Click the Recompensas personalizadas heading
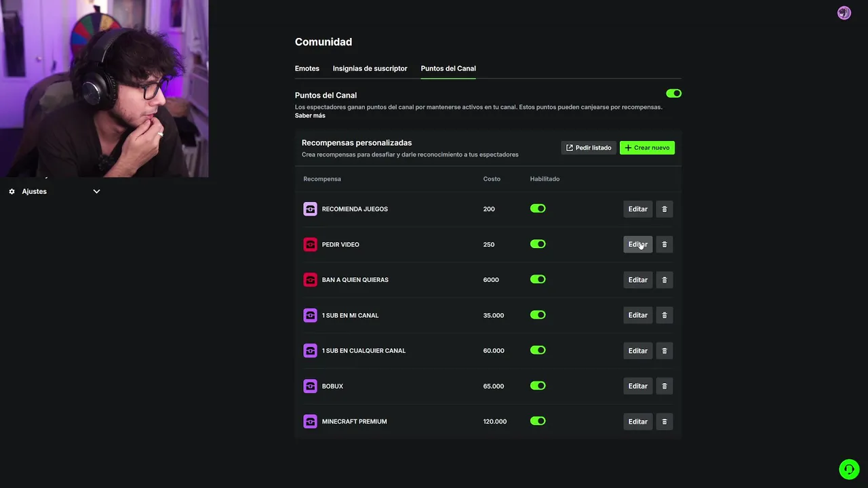The height and width of the screenshot is (488, 868). pyautogui.click(x=357, y=143)
